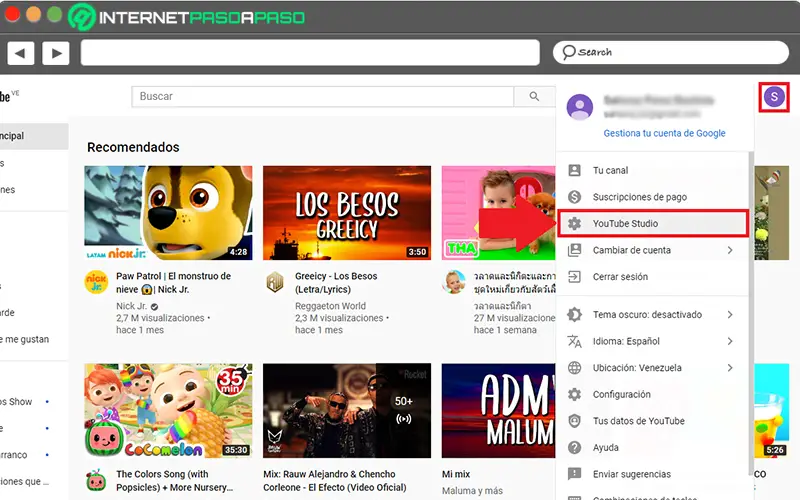
Task: Expand Idioma: Español chevron
Action: tap(730, 341)
